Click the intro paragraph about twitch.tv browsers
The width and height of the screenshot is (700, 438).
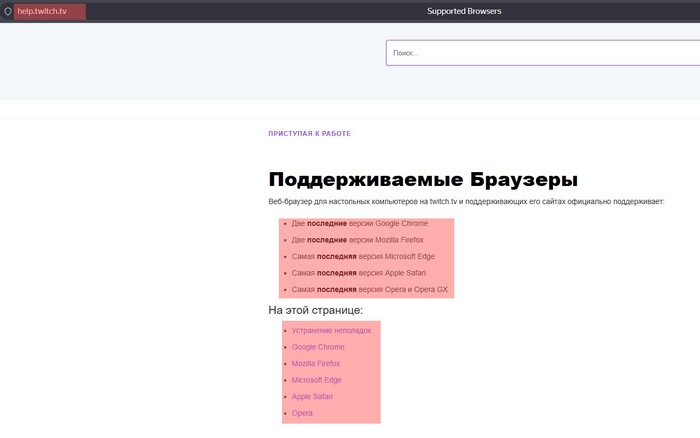[466, 202]
